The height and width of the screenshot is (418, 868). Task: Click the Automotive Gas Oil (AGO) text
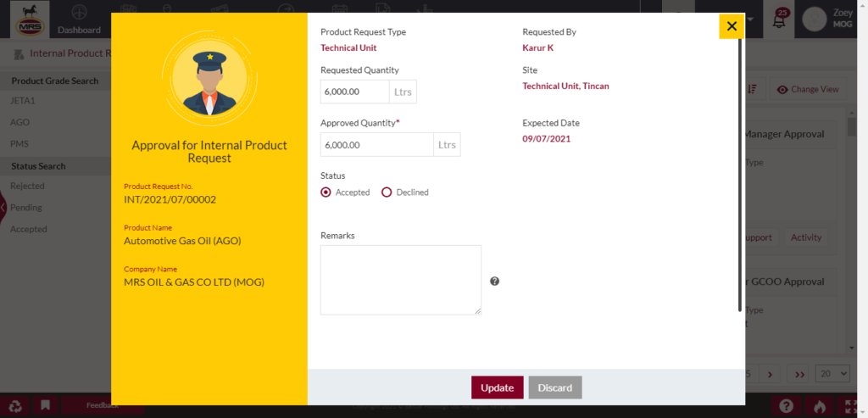coord(183,241)
